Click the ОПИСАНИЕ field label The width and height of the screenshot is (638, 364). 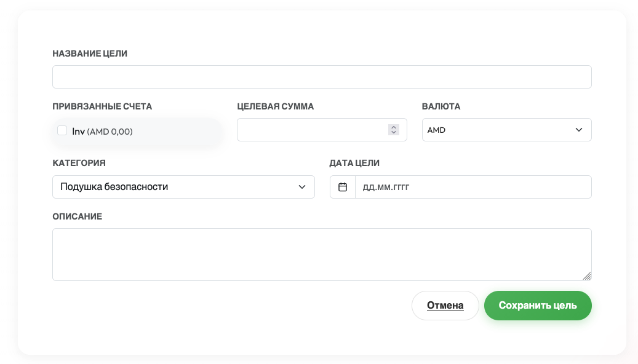pyautogui.click(x=77, y=216)
